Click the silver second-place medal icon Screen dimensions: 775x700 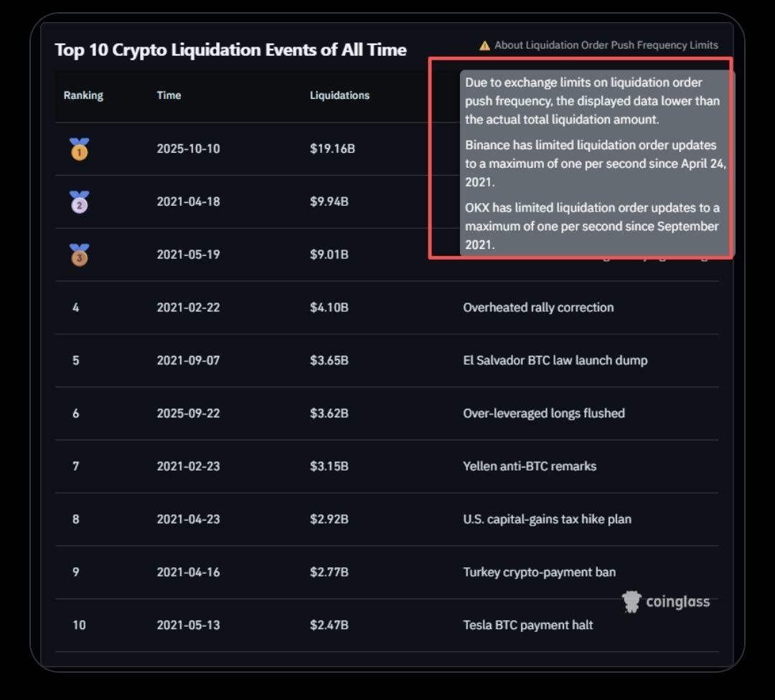pos(79,202)
